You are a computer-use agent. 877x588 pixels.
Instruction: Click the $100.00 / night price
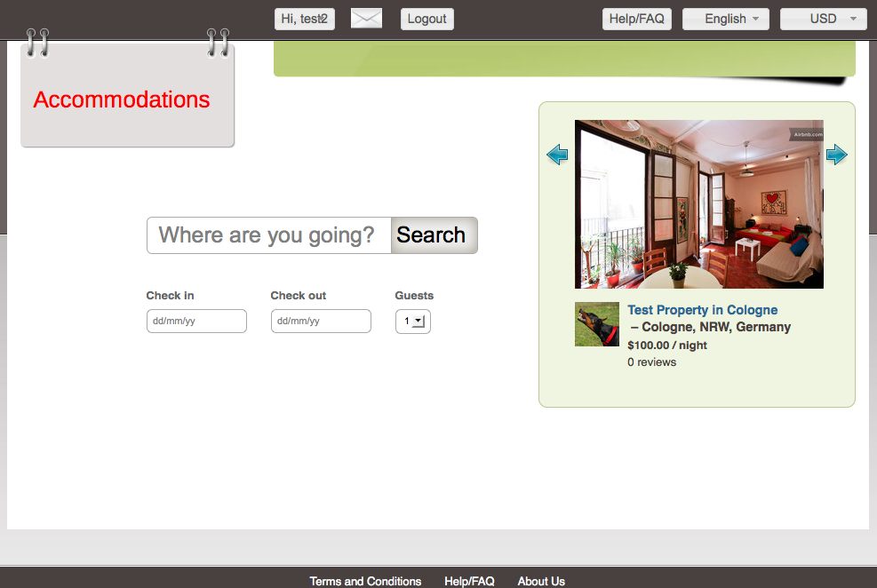pyautogui.click(x=667, y=346)
